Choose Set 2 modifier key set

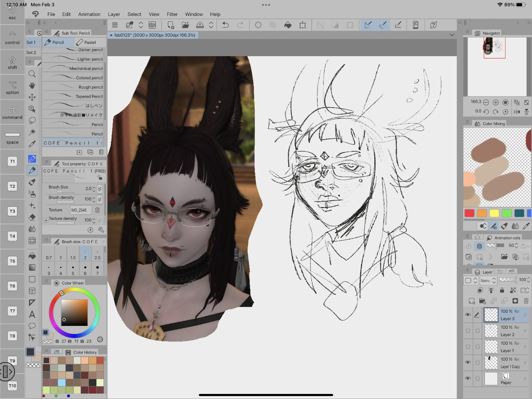pyautogui.click(x=32, y=52)
